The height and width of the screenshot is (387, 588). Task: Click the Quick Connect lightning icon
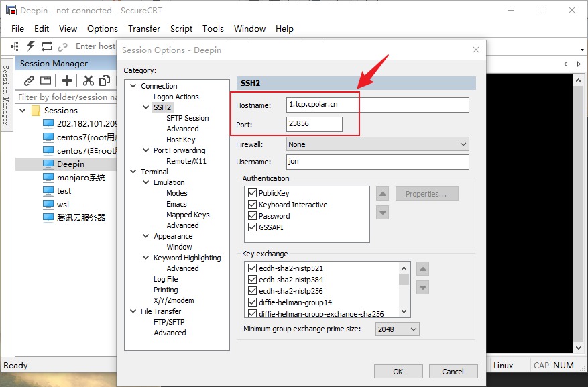tap(30, 46)
